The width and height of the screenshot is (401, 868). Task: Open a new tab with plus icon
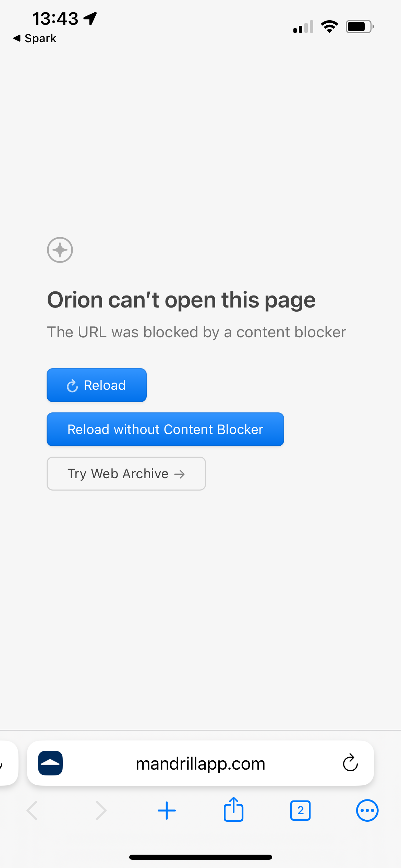pos(167,810)
